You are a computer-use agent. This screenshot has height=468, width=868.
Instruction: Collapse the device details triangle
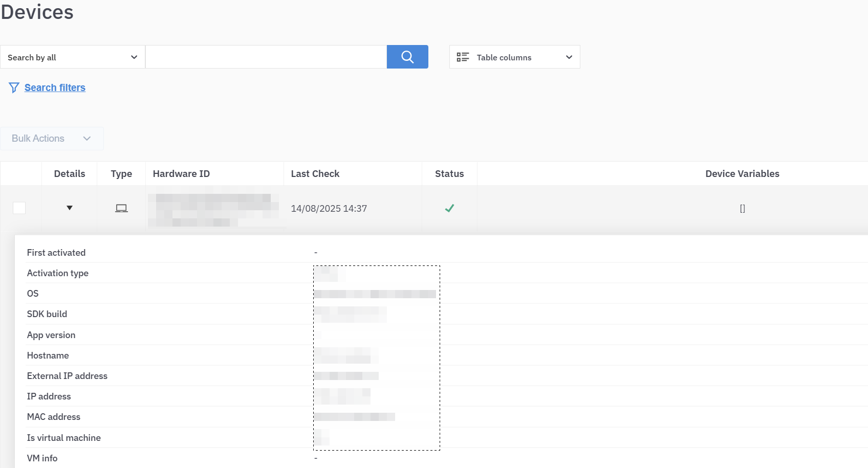point(70,208)
